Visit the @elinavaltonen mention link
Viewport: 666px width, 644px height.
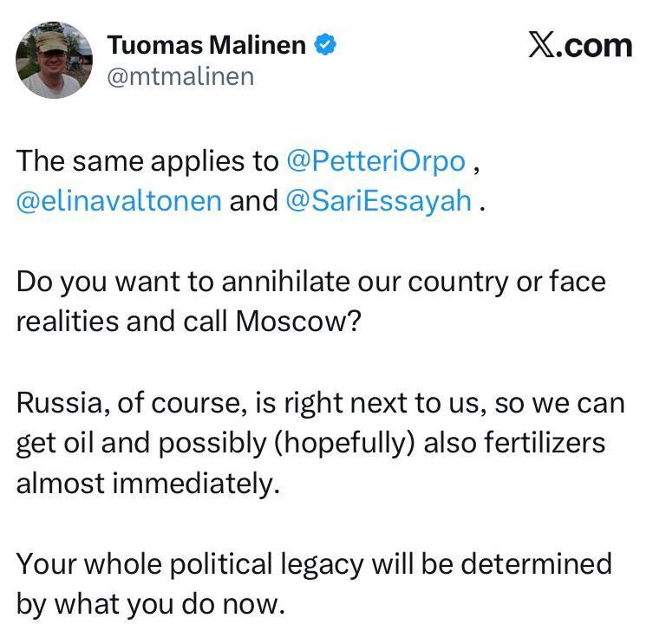(x=119, y=200)
